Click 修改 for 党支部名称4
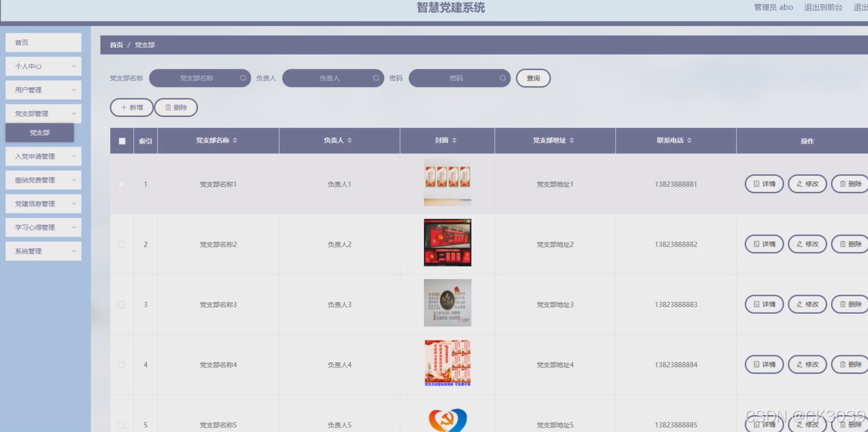 pyautogui.click(x=807, y=364)
